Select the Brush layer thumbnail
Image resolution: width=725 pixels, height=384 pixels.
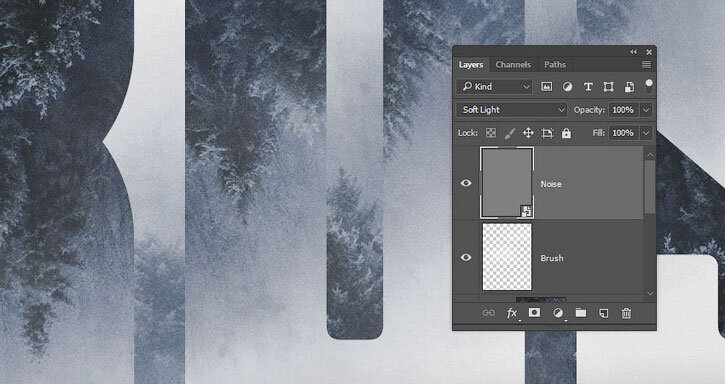507,257
